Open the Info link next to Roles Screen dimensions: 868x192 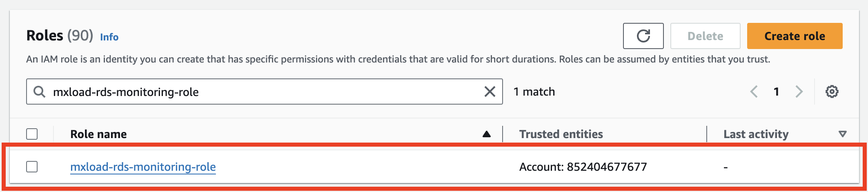(x=109, y=37)
